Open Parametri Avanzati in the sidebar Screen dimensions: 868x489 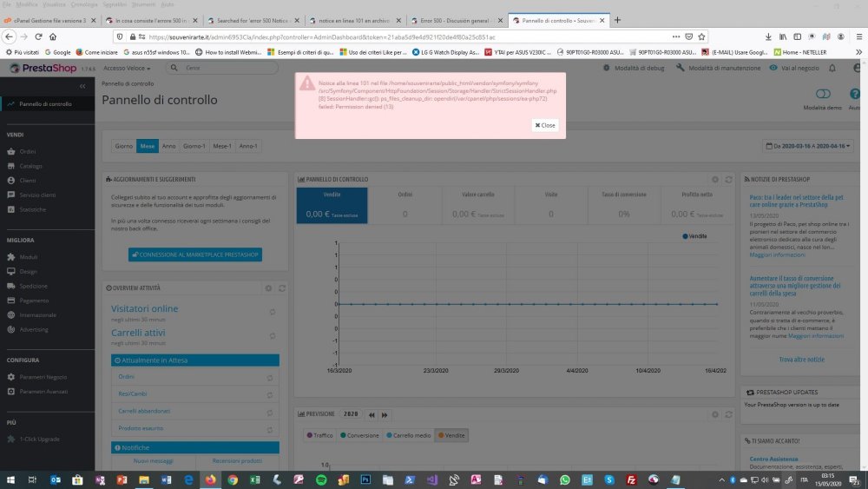click(x=43, y=391)
